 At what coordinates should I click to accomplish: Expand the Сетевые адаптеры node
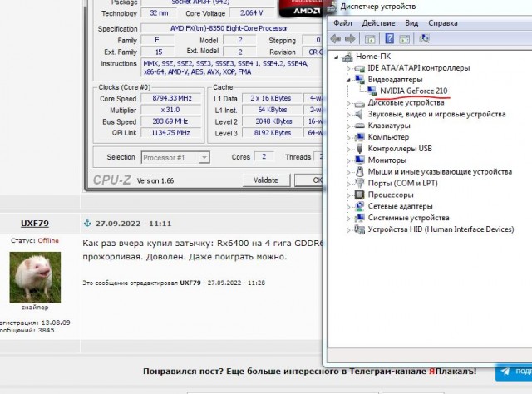pyautogui.click(x=348, y=207)
